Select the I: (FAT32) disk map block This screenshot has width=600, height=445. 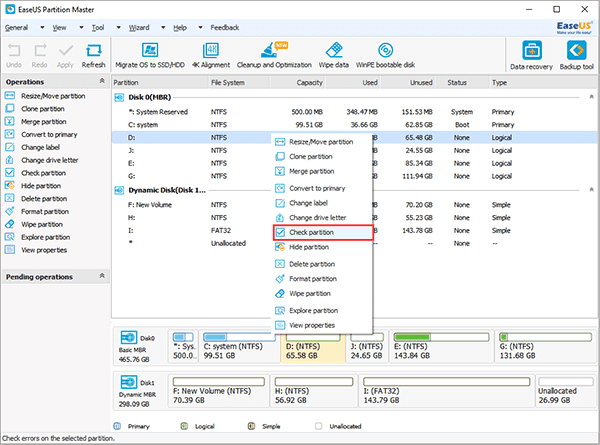pos(446,391)
